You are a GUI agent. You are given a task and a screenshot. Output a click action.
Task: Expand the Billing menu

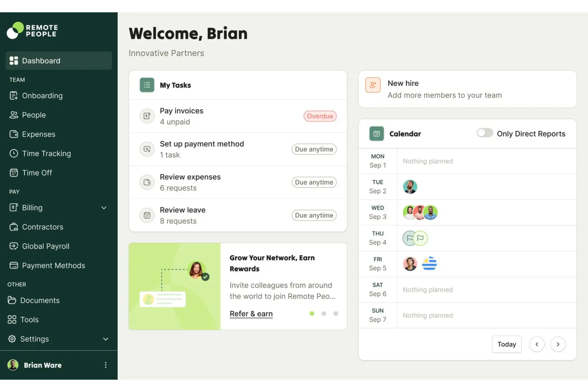click(104, 207)
